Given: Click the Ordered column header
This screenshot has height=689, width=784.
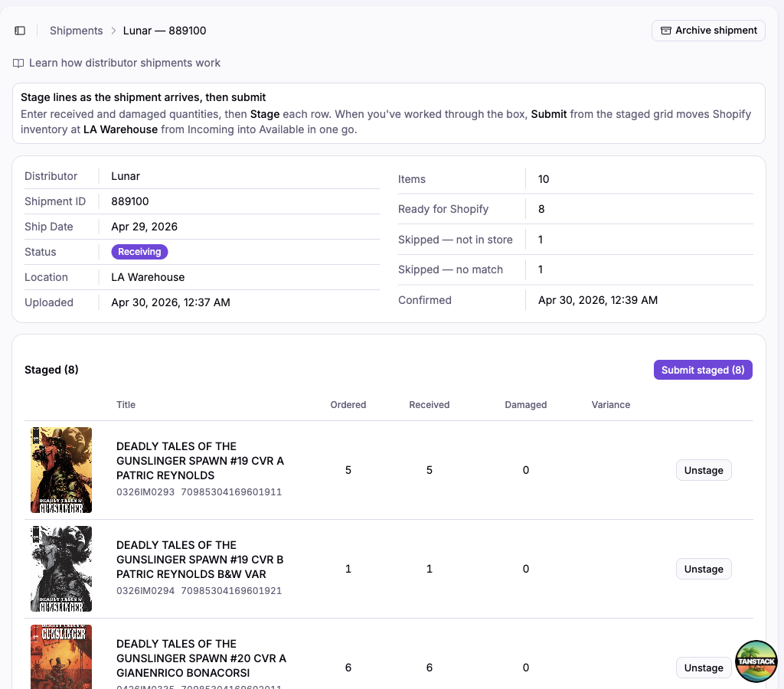Looking at the screenshot, I should [x=348, y=404].
